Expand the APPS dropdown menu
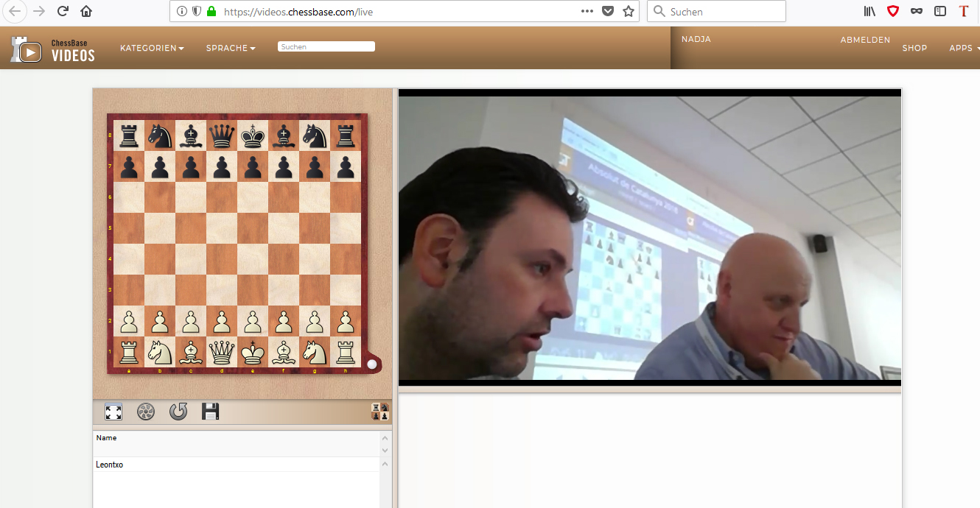980x508 pixels. pyautogui.click(x=964, y=49)
